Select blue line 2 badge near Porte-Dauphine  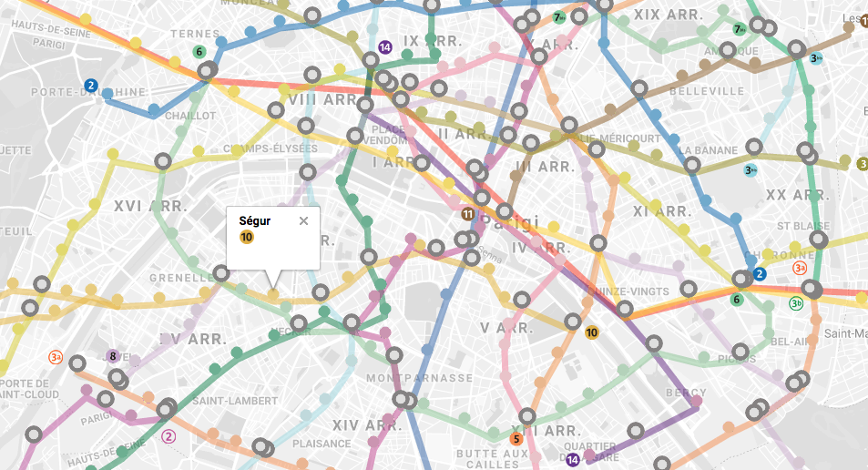click(91, 86)
